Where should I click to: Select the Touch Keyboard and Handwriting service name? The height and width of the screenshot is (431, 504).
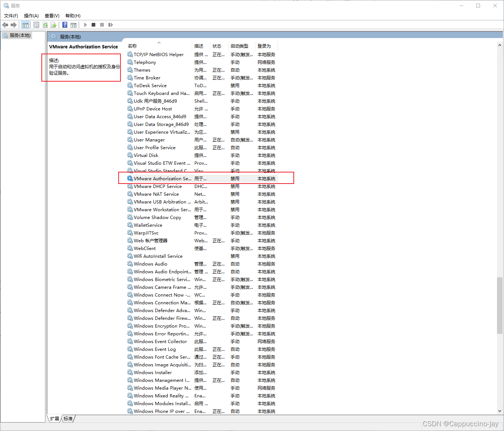pyautogui.click(x=162, y=93)
